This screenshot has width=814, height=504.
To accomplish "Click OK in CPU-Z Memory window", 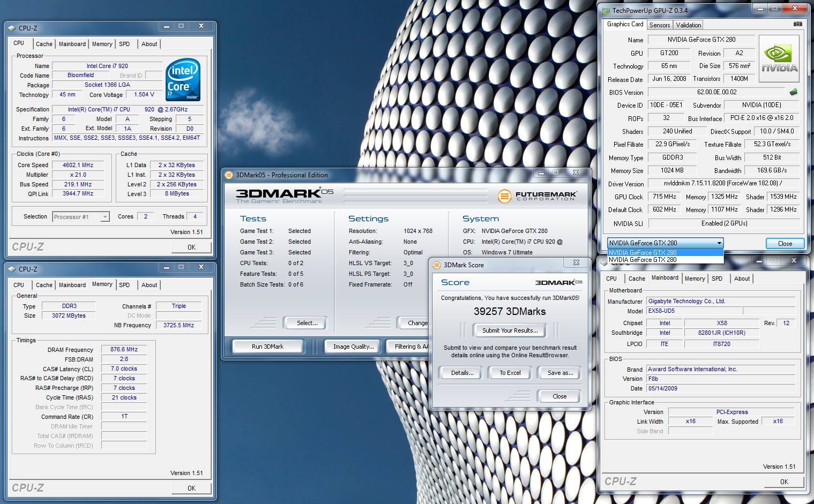I will tap(191, 488).
